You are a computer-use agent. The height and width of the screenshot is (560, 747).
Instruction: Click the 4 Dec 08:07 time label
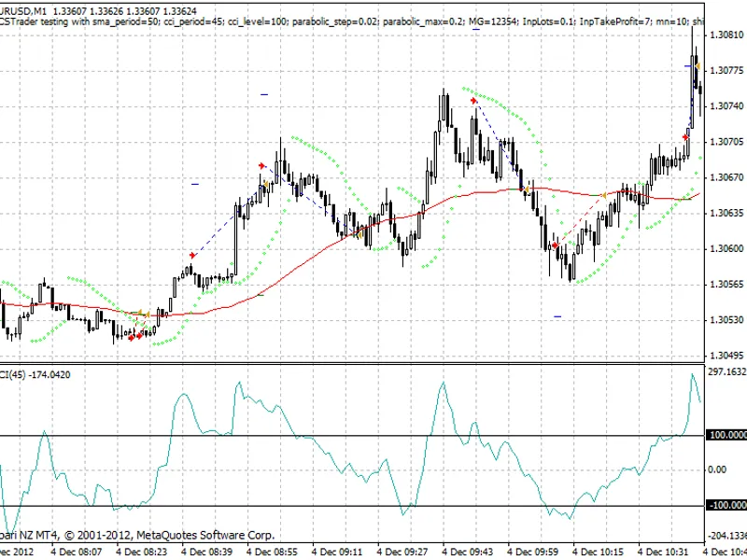(77, 552)
